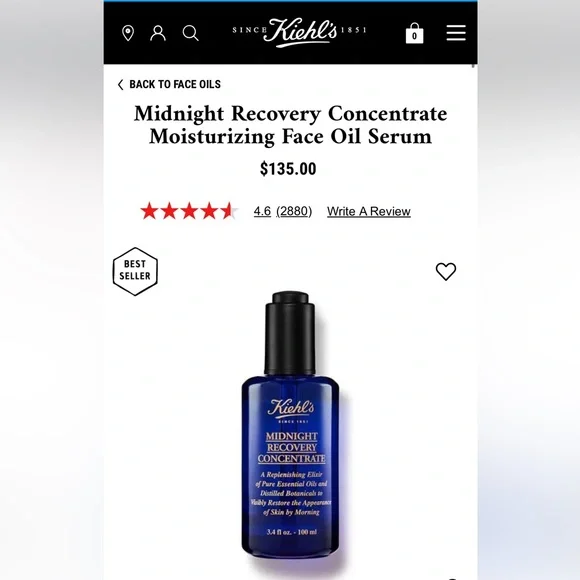Click the bottle's black dropper cap
This screenshot has width=580, height=580.
290,333
